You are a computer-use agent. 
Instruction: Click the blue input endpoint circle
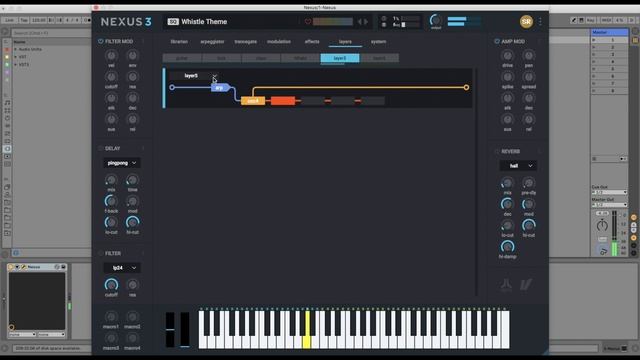[x=172, y=87]
